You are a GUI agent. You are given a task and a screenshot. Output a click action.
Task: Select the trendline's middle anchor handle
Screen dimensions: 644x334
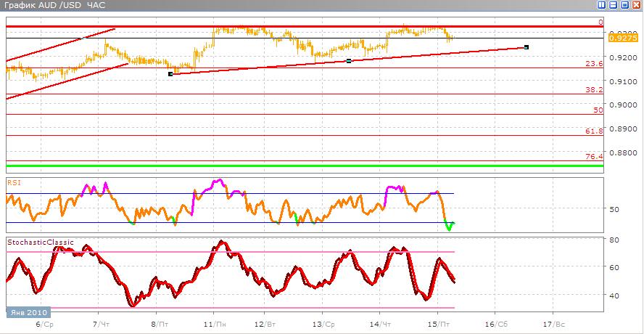coord(349,61)
